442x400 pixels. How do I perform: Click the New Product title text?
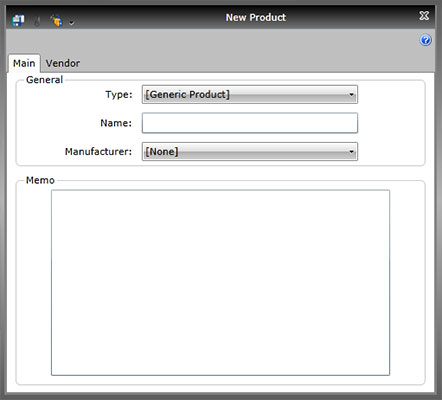coord(256,17)
